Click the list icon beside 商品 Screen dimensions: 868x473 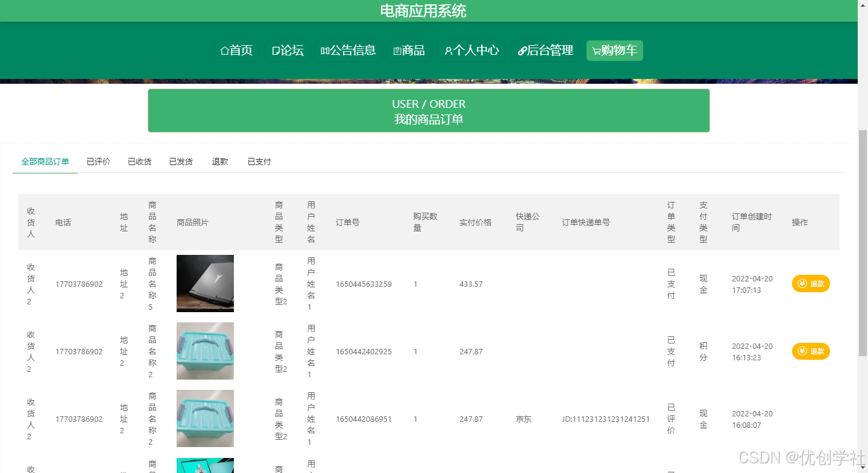pos(397,51)
